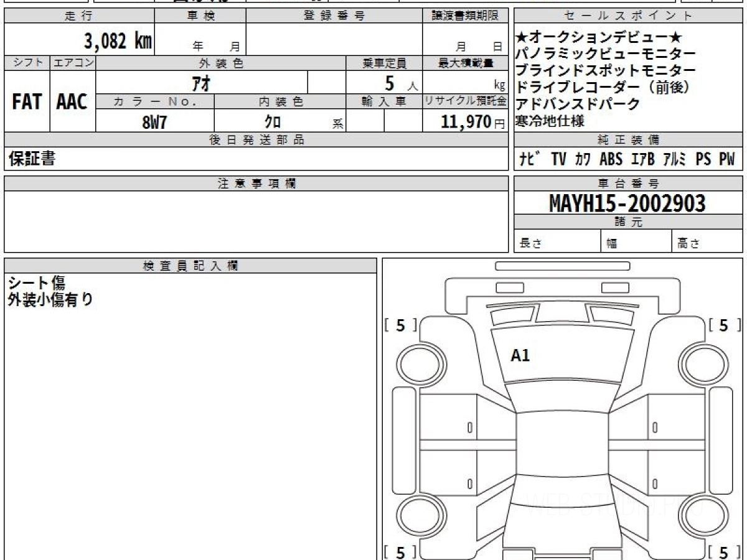Select the 8W7 color code

coord(154,121)
